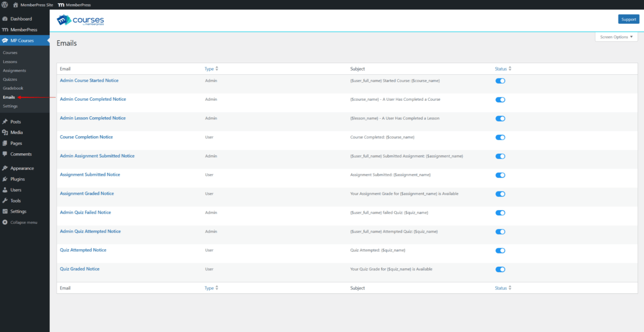The image size is (644, 332).
Task: Toggle Admin Quiz Attempted Notice status
Action: pos(500,232)
